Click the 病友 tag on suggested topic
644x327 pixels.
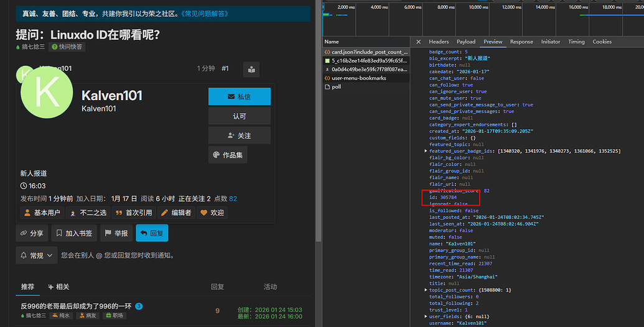(x=88, y=316)
